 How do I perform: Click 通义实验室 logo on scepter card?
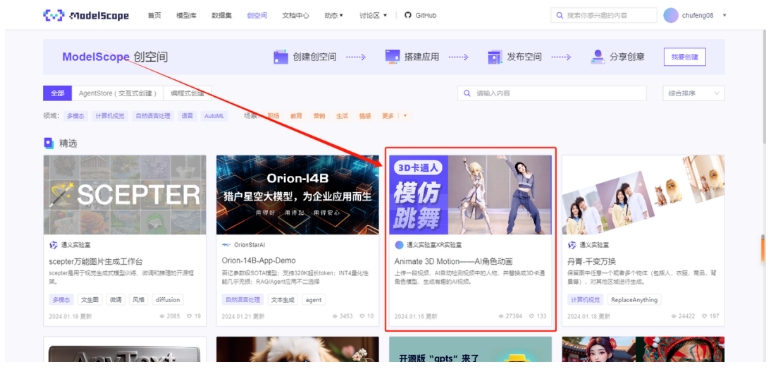[54, 245]
